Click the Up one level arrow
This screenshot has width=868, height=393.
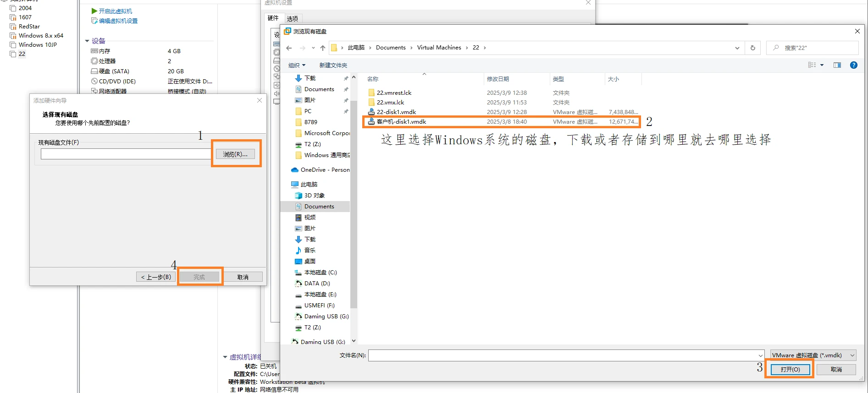click(x=323, y=48)
